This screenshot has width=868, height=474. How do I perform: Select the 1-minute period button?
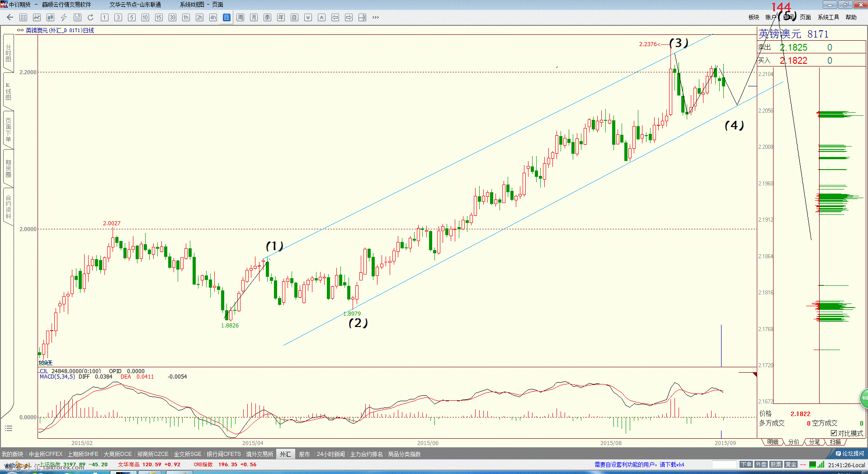104,17
